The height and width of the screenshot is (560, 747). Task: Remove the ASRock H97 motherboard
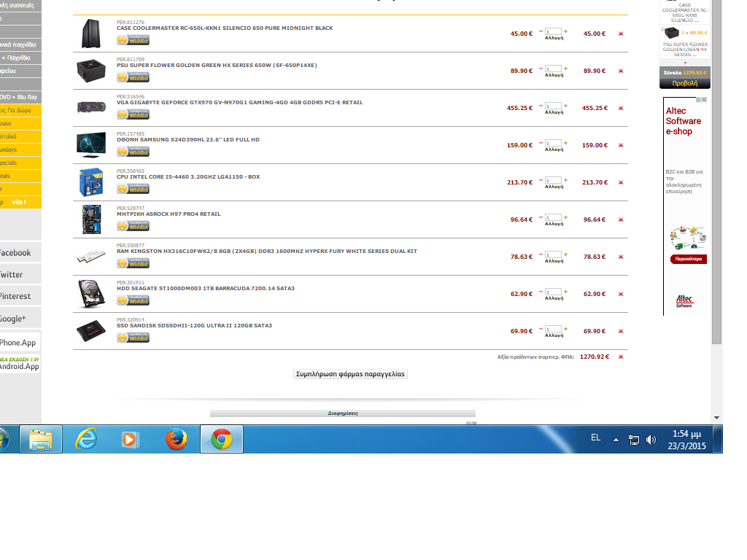[x=621, y=219]
